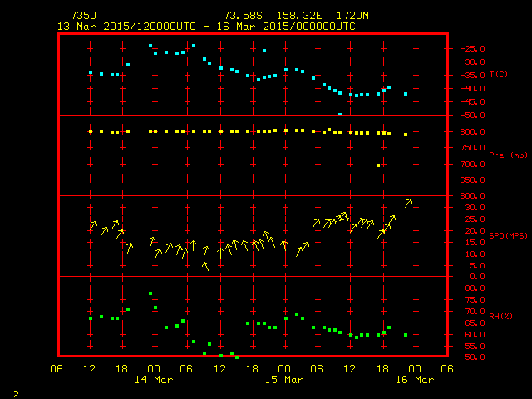Click the 15 Mar date label

click(283, 380)
